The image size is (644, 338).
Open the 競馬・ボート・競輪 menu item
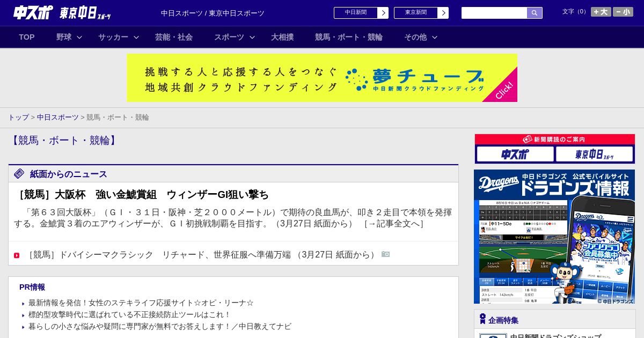[349, 37]
